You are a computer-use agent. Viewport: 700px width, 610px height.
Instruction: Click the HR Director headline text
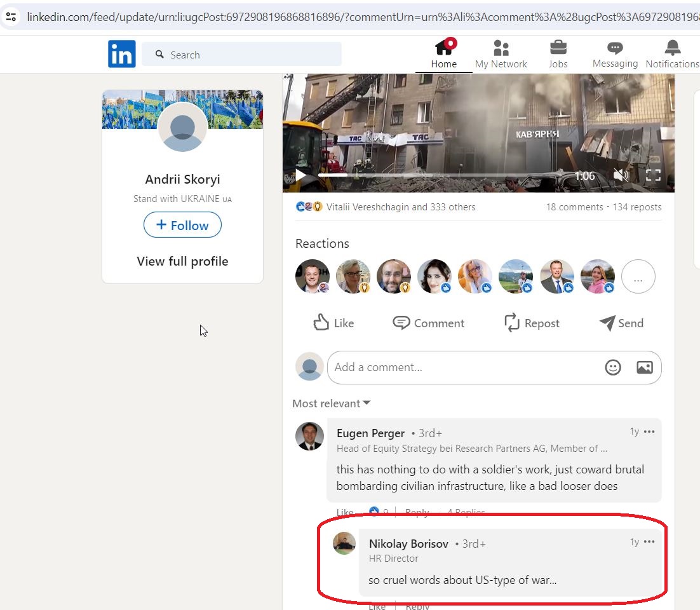[x=393, y=558]
